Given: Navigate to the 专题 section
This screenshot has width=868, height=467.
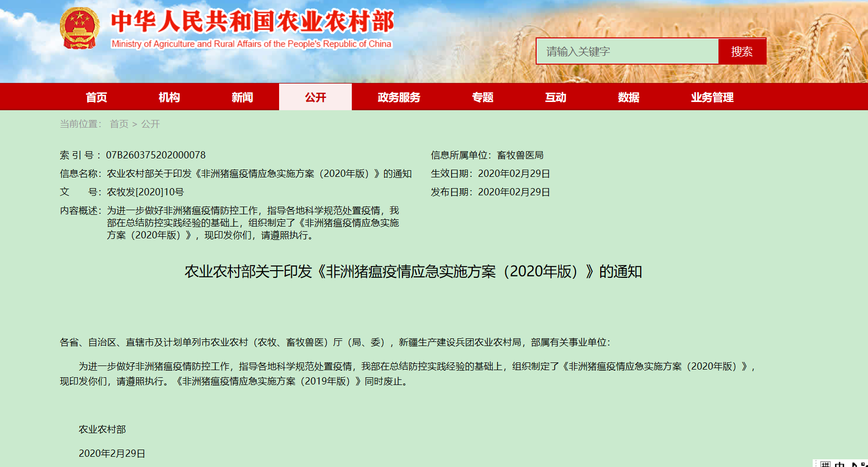Looking at the screenshot, I should tap(482, 97).
